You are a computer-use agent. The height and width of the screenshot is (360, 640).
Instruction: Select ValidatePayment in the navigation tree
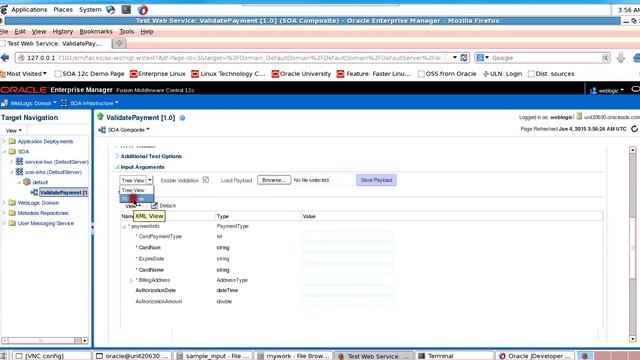point(64,192)
